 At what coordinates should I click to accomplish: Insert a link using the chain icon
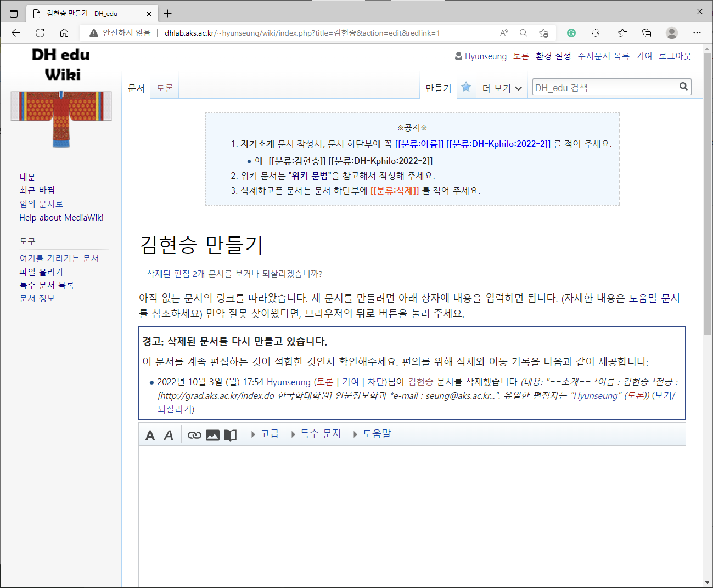point(194,435)
